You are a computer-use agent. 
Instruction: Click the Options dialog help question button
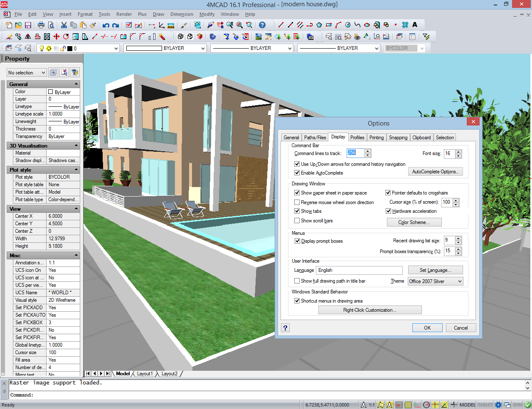tap(285, 328)
